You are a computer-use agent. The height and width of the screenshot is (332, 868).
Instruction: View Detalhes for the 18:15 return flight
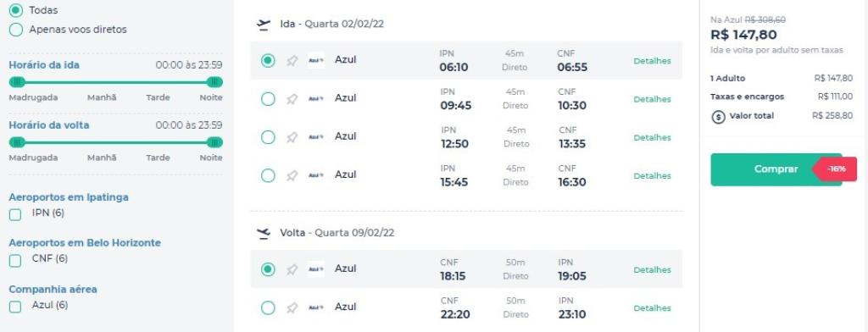(x=652, y=269)
